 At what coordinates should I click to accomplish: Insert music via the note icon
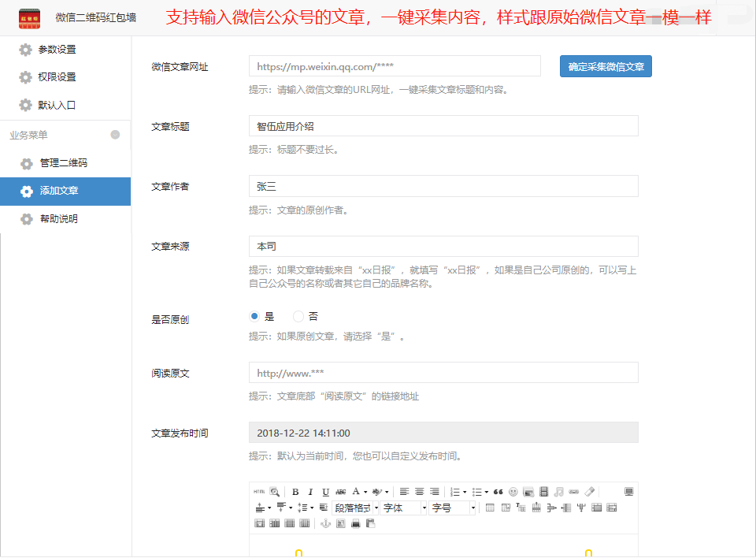559,492
